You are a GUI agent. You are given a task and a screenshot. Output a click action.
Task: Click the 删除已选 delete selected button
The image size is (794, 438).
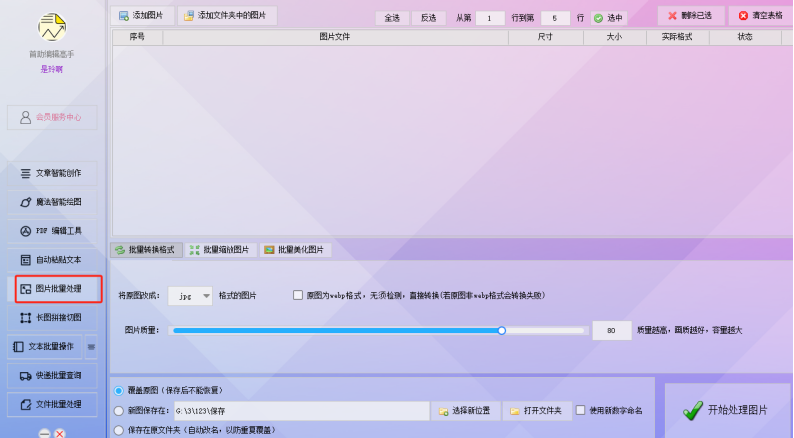(691, 16)
